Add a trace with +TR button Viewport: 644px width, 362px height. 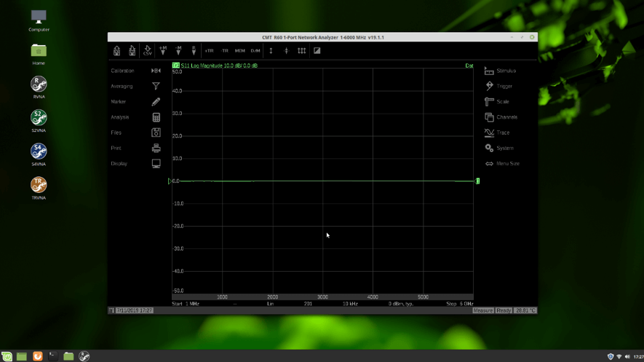point(209,51)
